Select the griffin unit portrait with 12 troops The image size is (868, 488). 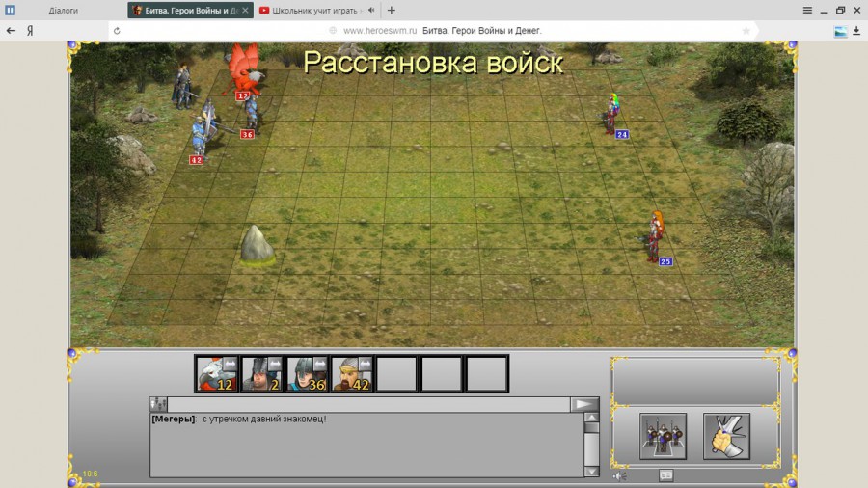coord(216,374)
